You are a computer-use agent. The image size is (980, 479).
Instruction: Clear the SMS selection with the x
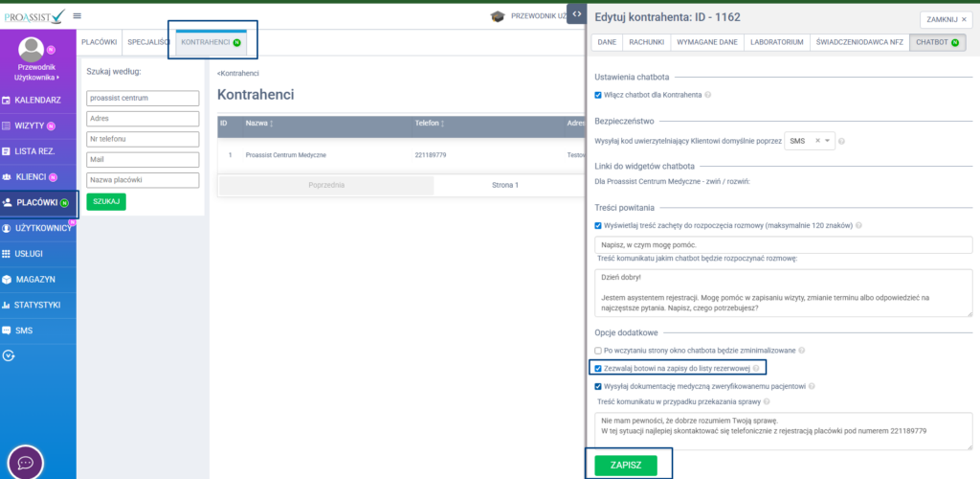(x=817, y=141)
